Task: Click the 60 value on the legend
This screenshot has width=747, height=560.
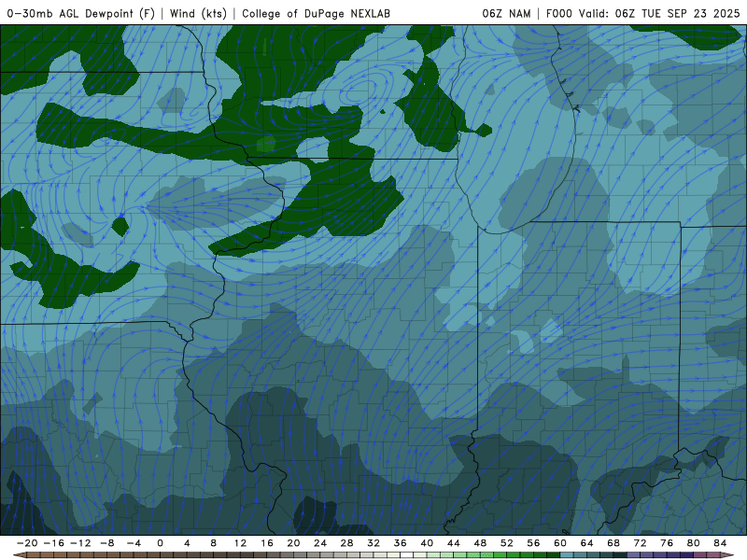Action: tap(560, 543)
